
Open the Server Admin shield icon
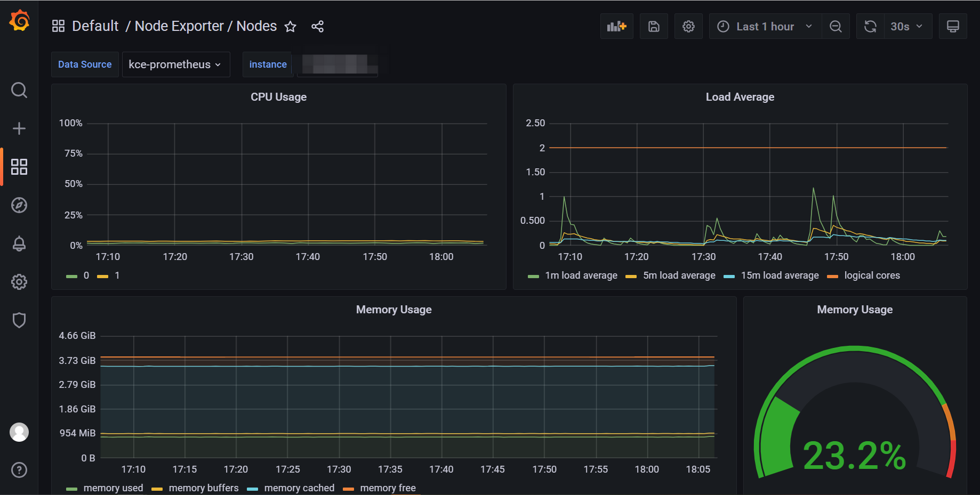tap(19, 320)
